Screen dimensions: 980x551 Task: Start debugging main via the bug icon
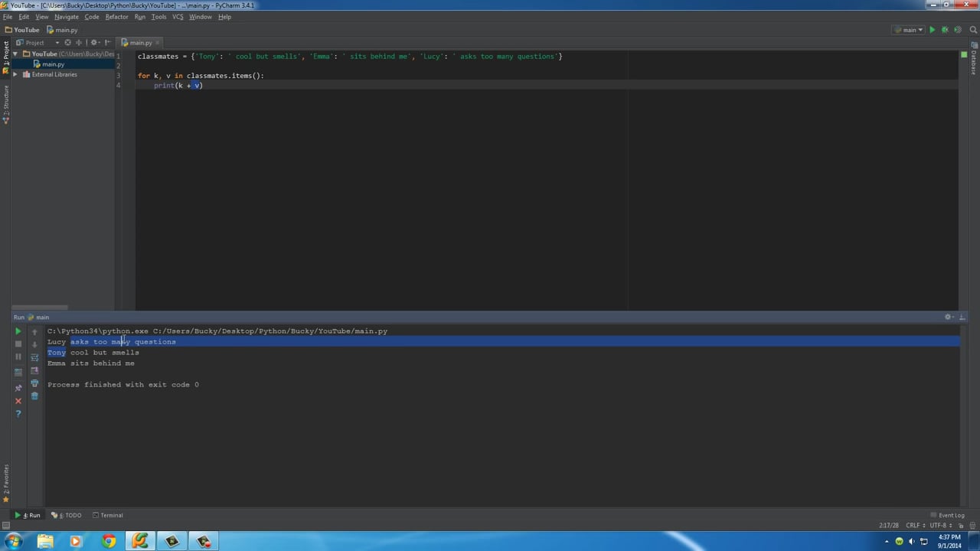pos(945,30)
